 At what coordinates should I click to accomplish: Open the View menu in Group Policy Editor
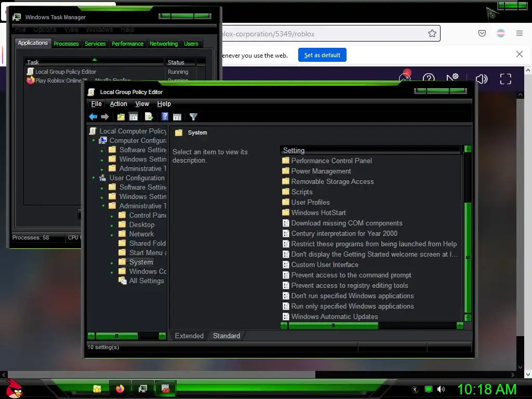pyautogui.click(x=142, y=104)
